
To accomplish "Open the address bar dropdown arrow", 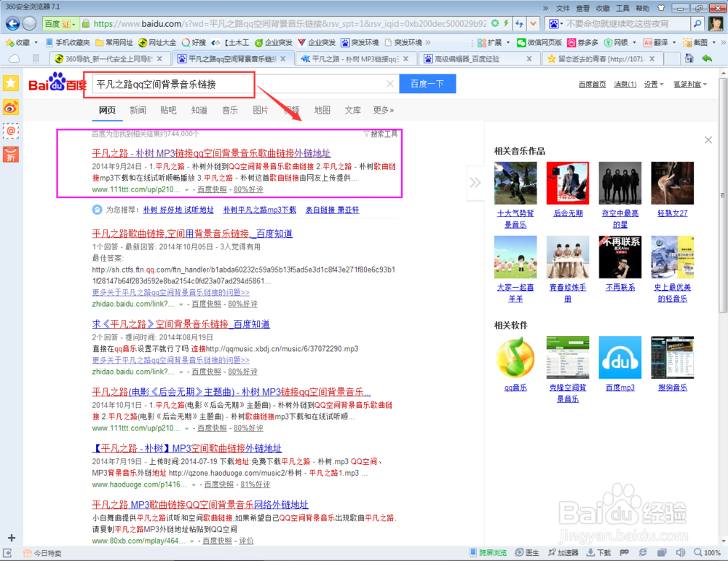I will pyautogui.click(x=534, y=23).
